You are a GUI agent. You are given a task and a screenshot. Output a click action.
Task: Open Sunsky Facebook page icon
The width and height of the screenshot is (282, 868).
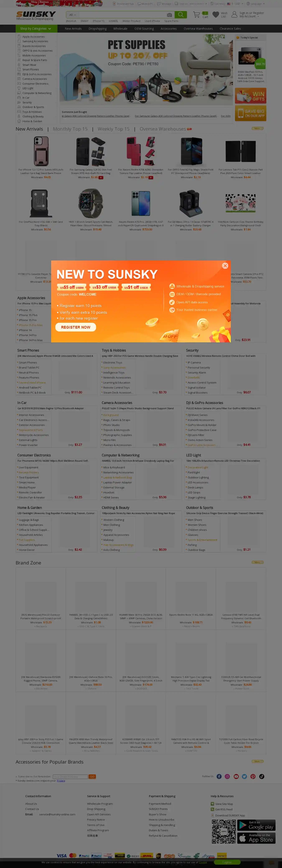[x=219, y=776]
